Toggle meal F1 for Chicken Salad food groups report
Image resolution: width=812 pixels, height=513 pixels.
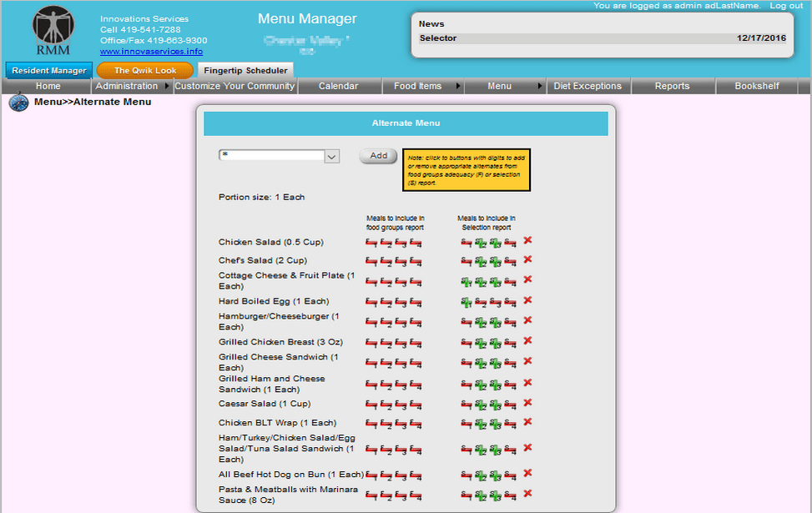click(x=371, y=242)
